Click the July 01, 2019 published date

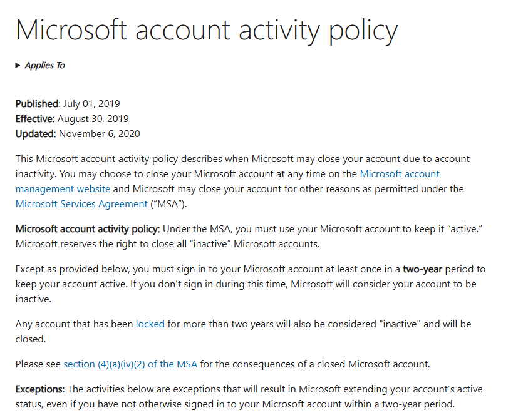[91, 104]
